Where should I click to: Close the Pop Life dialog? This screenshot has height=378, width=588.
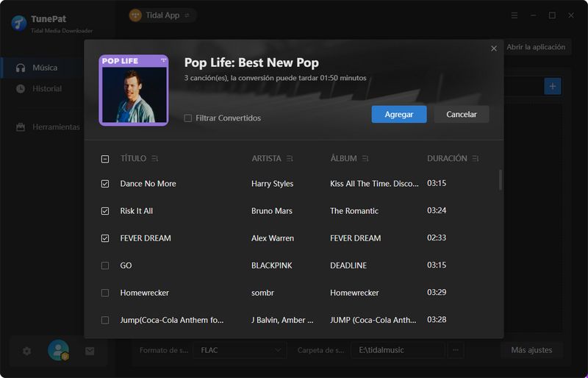pos(494,49)
